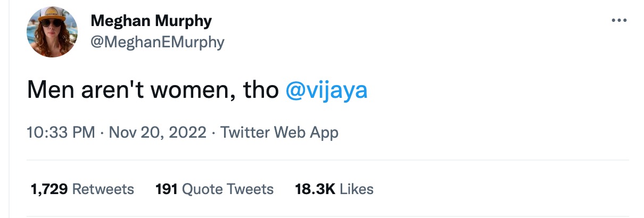
Task: Click the word "Men" starting the tweet
Action: (46, 90)
